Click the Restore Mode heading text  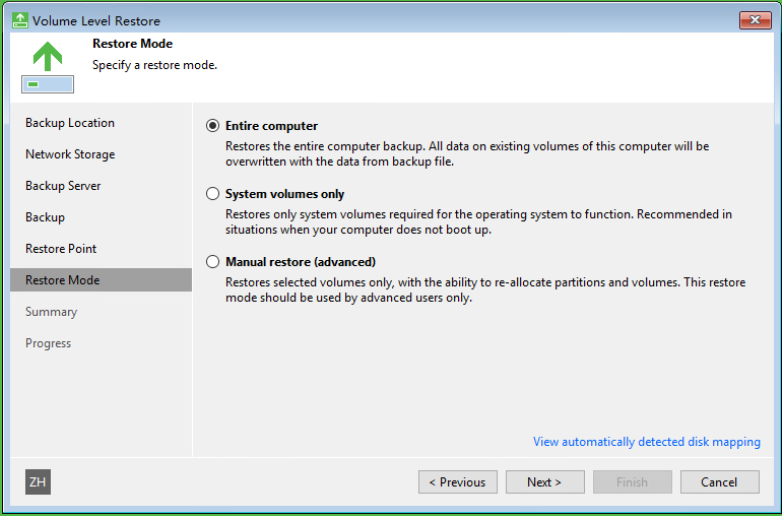(133, 43)
